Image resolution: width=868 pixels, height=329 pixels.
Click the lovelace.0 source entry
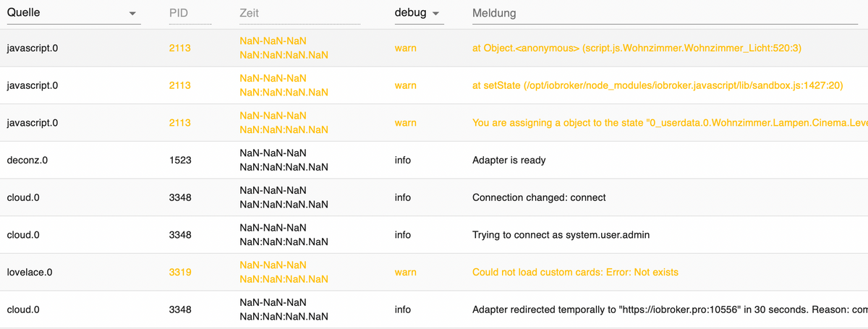[29, 273]
